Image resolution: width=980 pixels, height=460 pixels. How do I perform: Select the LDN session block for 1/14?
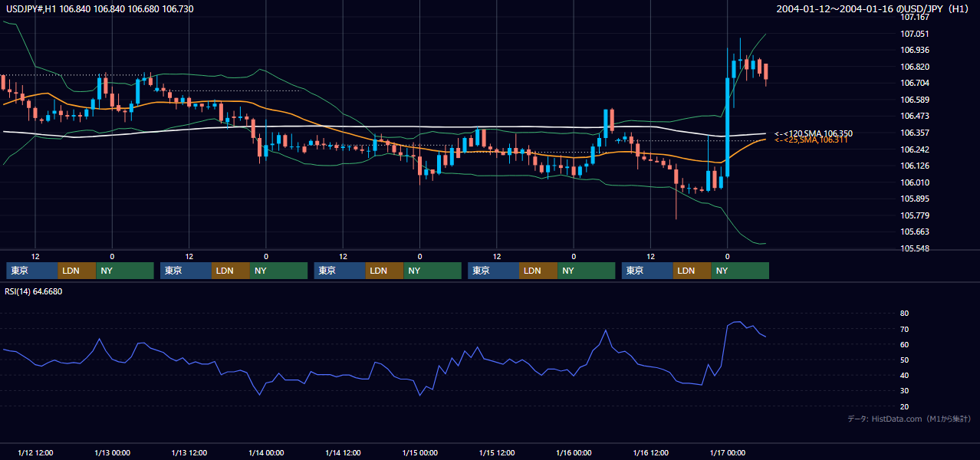coord(384,271)
